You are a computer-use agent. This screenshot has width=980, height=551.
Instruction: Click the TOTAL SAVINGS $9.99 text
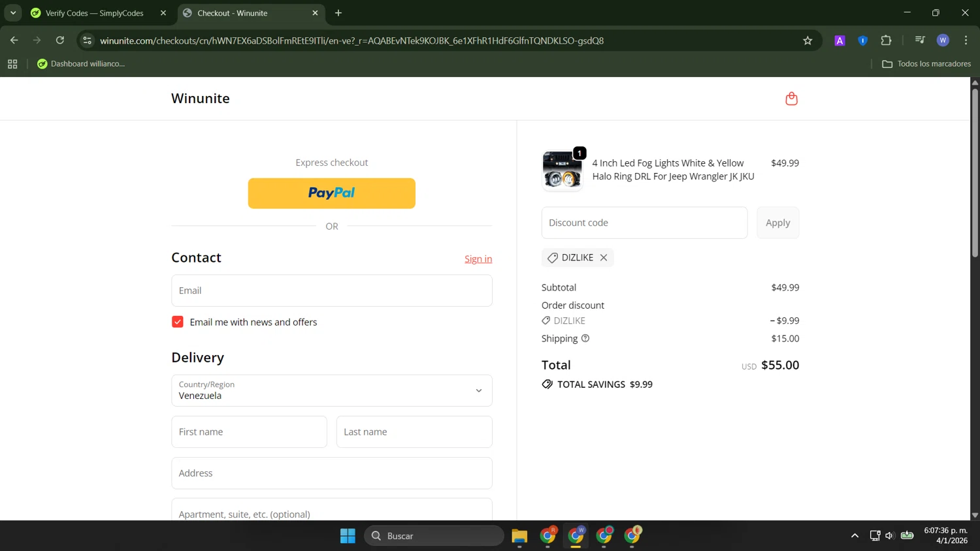[x=604, y=385]
